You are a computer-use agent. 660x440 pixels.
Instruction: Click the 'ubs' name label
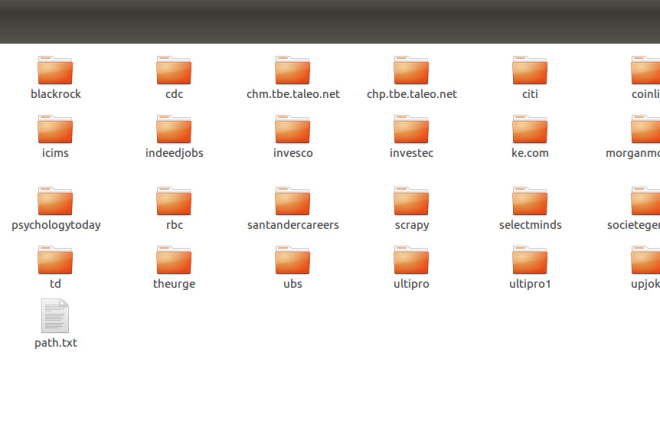point(293,284)
